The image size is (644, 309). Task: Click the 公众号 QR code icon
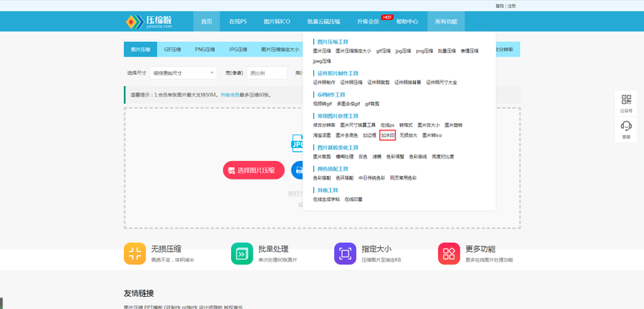point(626,99)
